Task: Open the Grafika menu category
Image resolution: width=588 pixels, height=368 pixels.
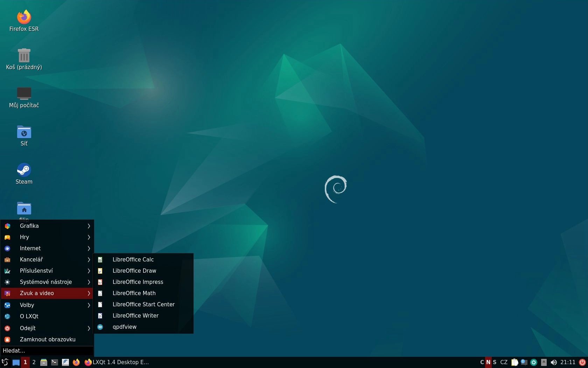Action: pyautogui.click(x=47, y=226)
